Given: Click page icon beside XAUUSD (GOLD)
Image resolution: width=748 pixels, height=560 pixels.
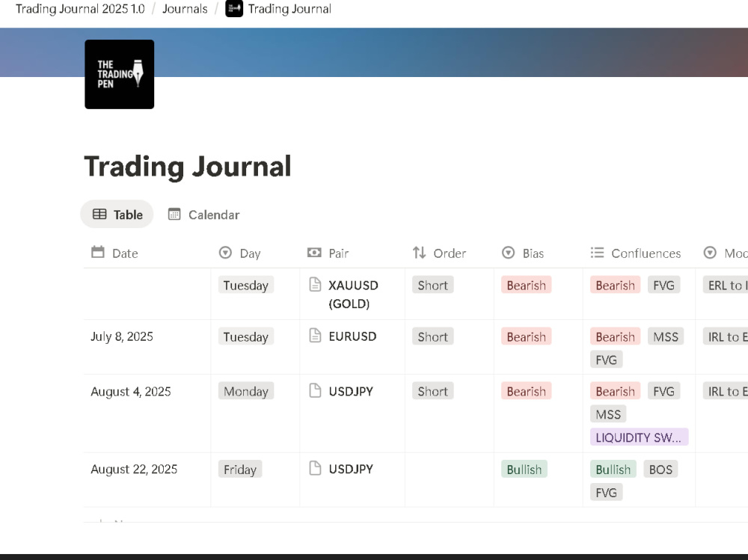Looking at the screenshot, I should pos(316,284).
